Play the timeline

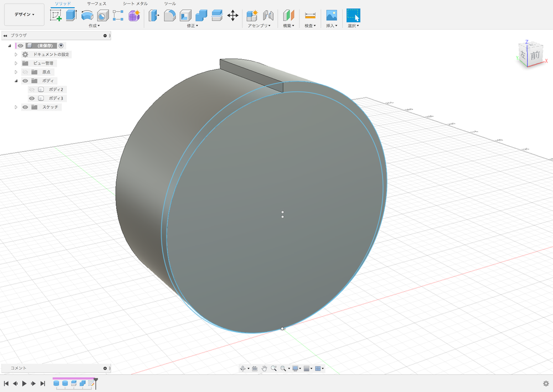(x=24, y=384)
